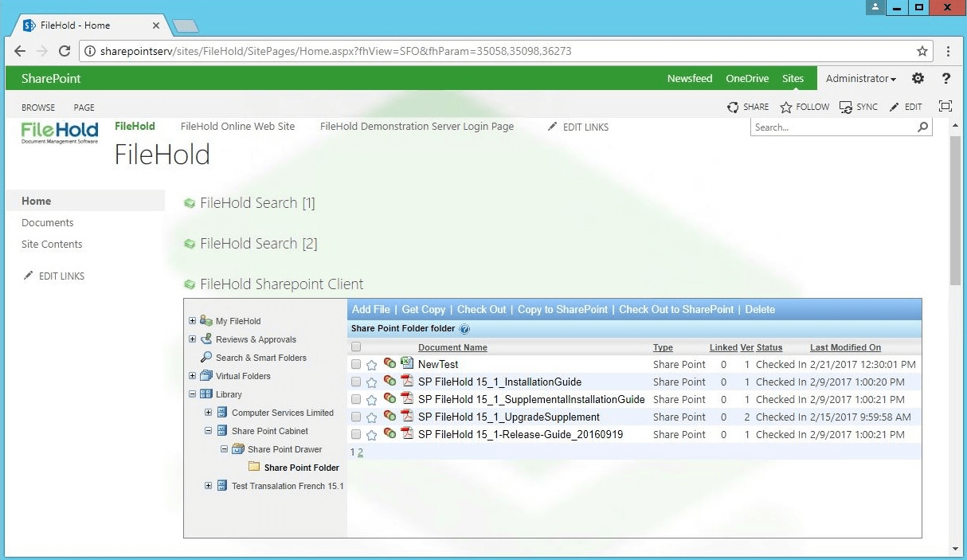The width and height of the screenshot is (967, 560).
Task: Check the Release-Guide_20160919 checkbox
Action: click(x=356, y=435)
